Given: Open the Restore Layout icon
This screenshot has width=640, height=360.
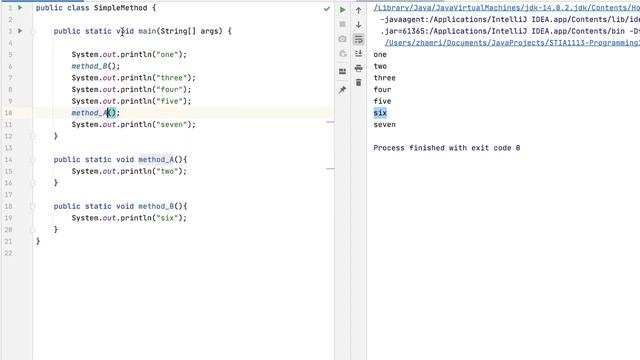Looking at the screenshot, I should 342,71.
